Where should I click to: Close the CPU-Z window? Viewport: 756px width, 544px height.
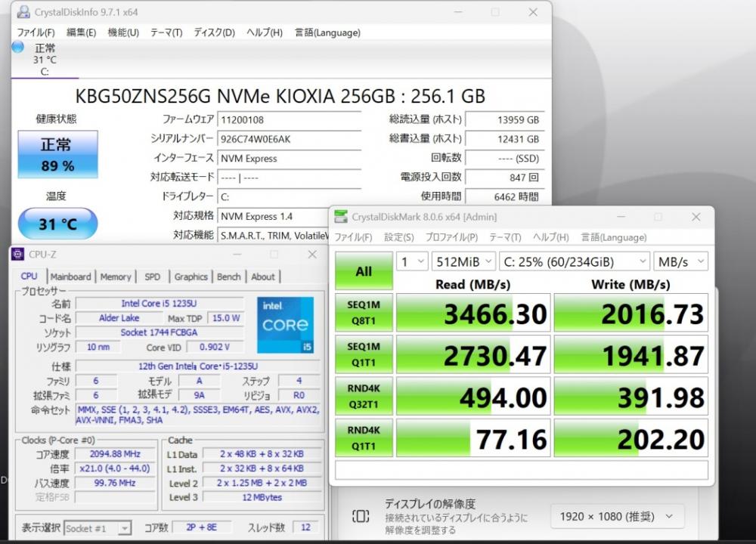point(312,255)
